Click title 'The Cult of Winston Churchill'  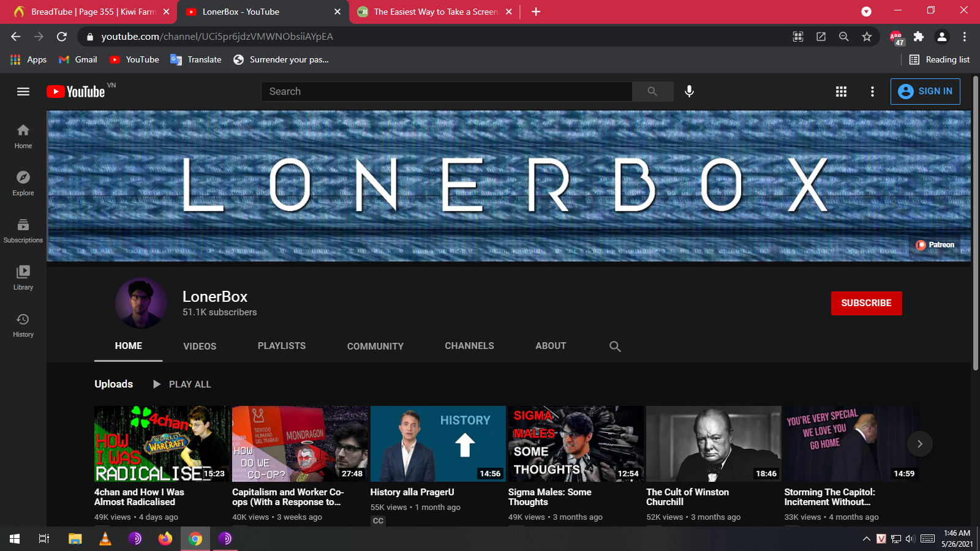[x=687, y=497]
